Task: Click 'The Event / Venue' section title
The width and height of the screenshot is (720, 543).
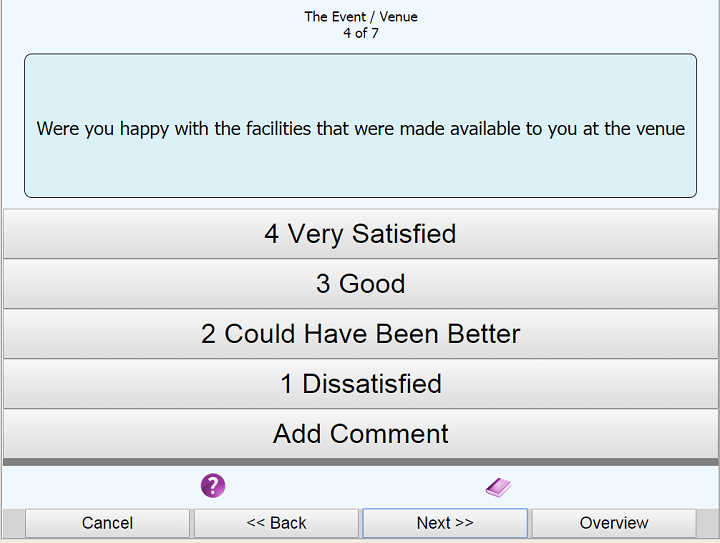Action: point(360,16)
